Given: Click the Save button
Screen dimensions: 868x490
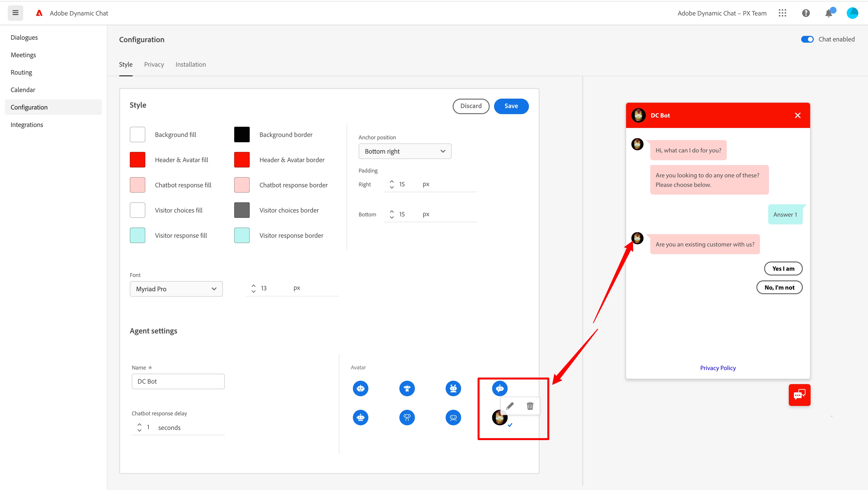Looking at the screenshot, I should coord(511,106).
